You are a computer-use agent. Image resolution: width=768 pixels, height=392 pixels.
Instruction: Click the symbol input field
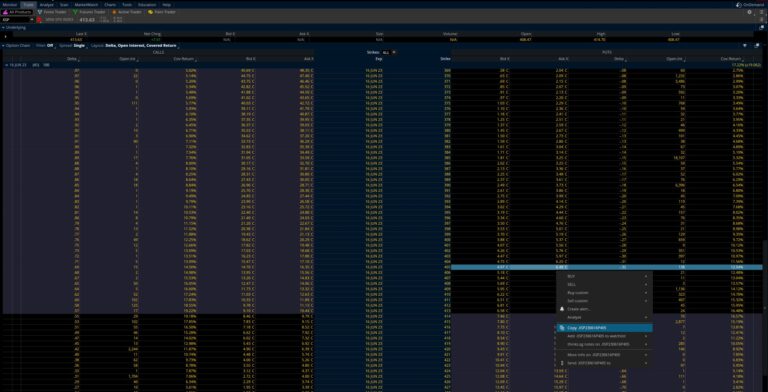click(16, 20)
